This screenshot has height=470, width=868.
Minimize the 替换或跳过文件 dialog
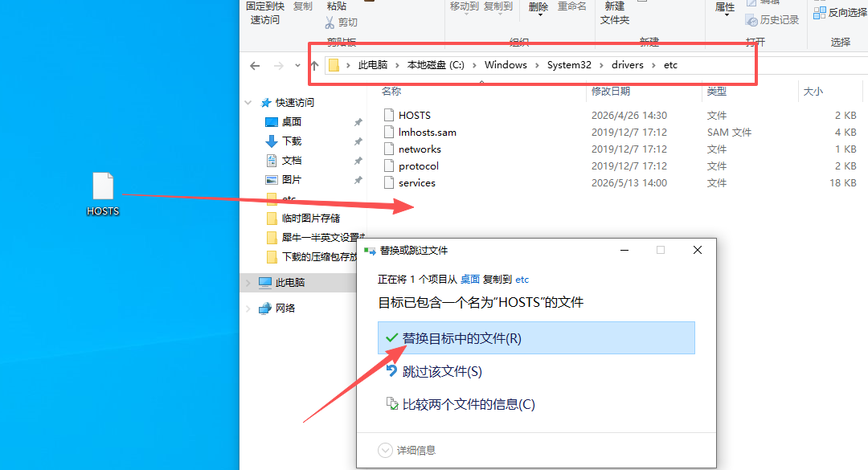[x=624, y=250]
